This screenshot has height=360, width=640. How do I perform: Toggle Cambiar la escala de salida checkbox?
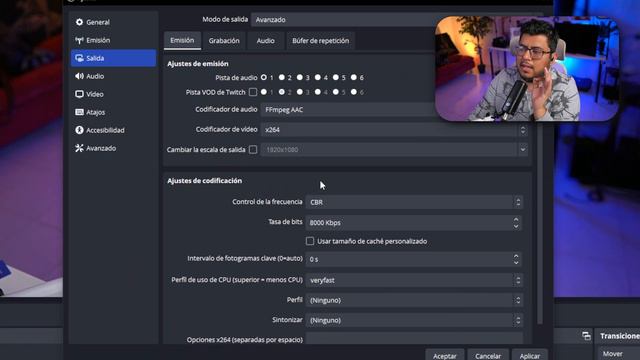(x=253, y=149)
